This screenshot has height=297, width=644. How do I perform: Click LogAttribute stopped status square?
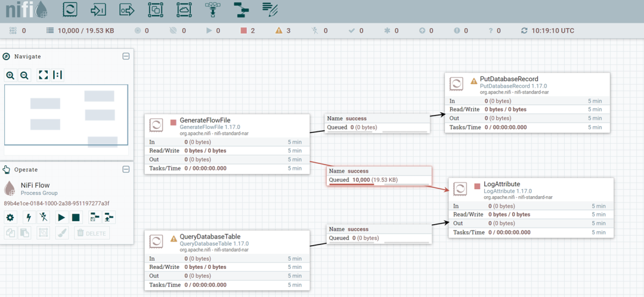click(477, 186)
